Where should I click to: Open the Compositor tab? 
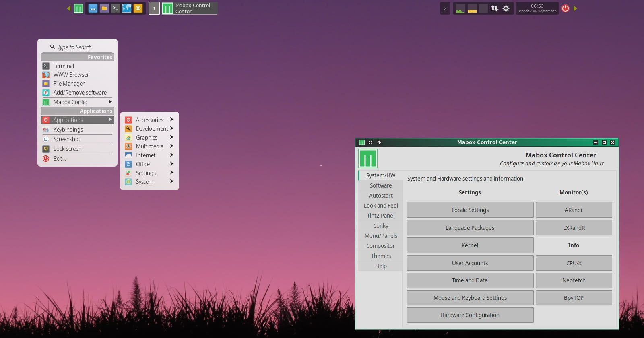pos(380,246)
